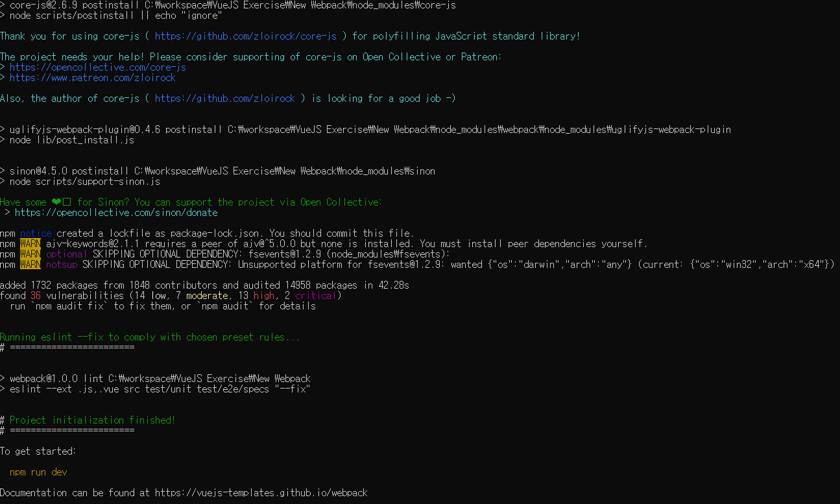
Task: Click the 'Project initialization finished!' message
Action: [x=93, y=420]
